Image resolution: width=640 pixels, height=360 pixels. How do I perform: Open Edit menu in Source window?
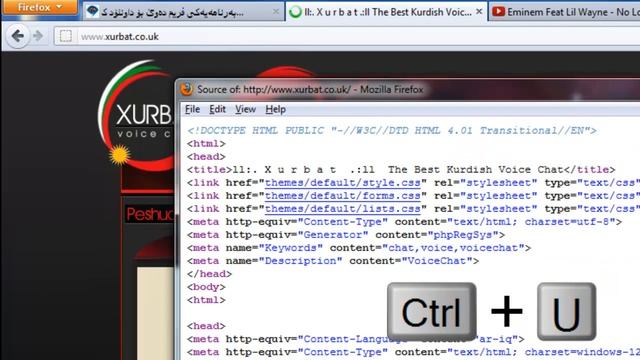217,109
